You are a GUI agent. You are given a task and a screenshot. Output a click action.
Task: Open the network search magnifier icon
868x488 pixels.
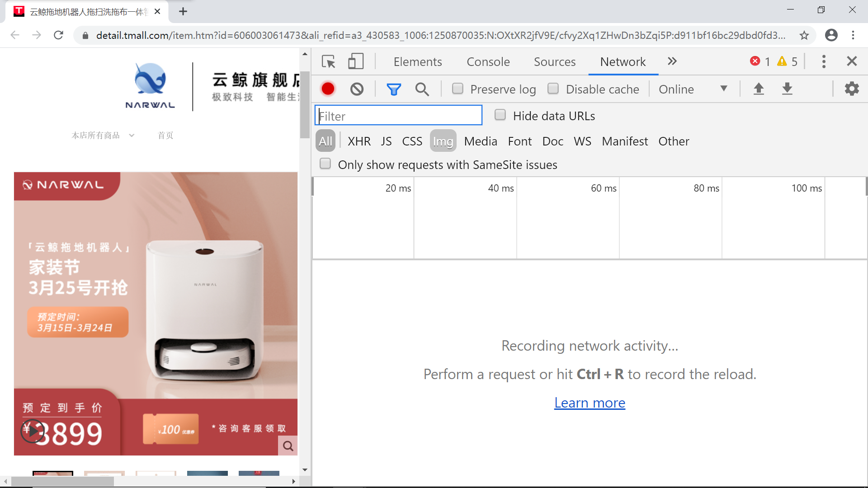(x=422, y=89)
